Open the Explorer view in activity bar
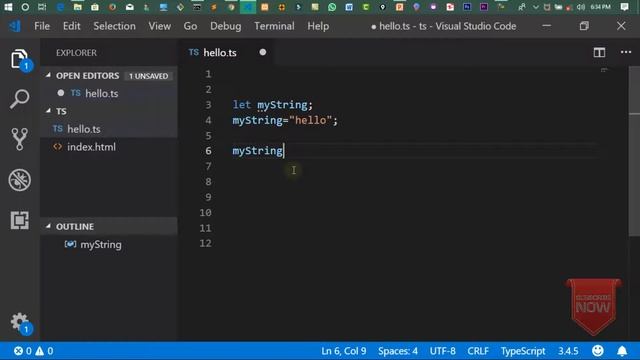This screenshot has width=640, height=360. [x=19, y=59]
